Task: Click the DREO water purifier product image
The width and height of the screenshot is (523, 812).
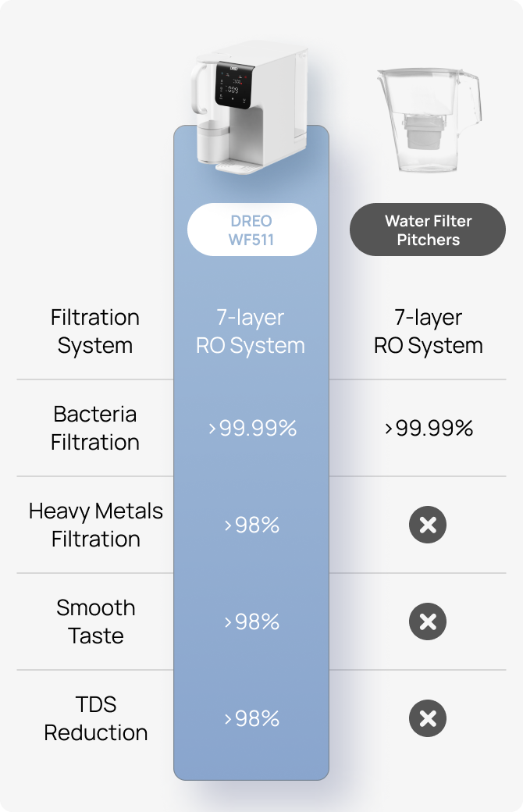Action: [x=251, y=108]
